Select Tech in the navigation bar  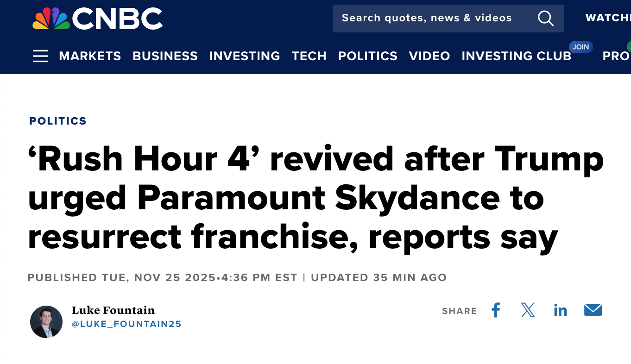coord(309,56)
